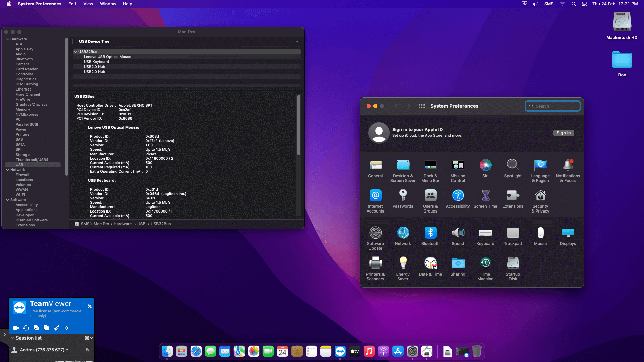Collapse the Software section in sidebar
The image size is (644, 362).
tap(7, 200)
